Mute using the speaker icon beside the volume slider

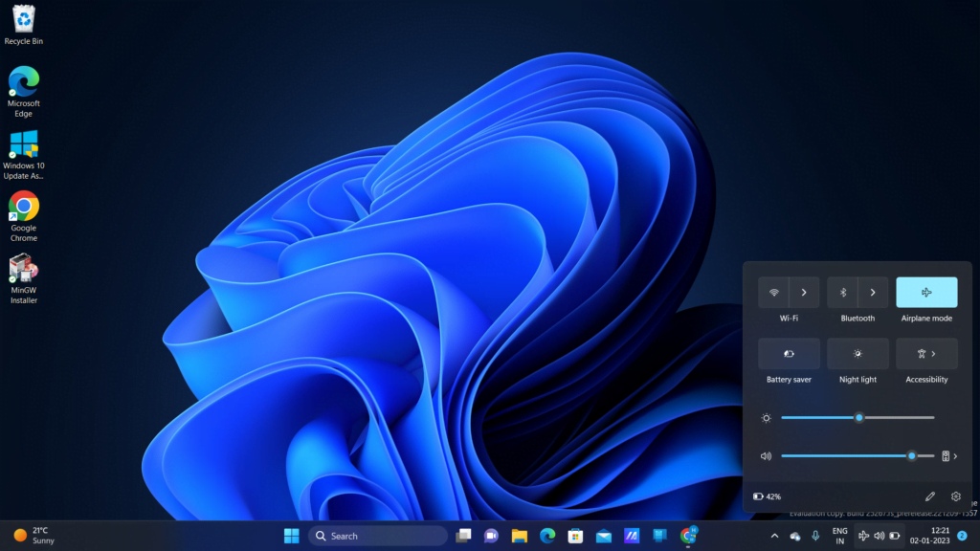click(x=766, y=456)
